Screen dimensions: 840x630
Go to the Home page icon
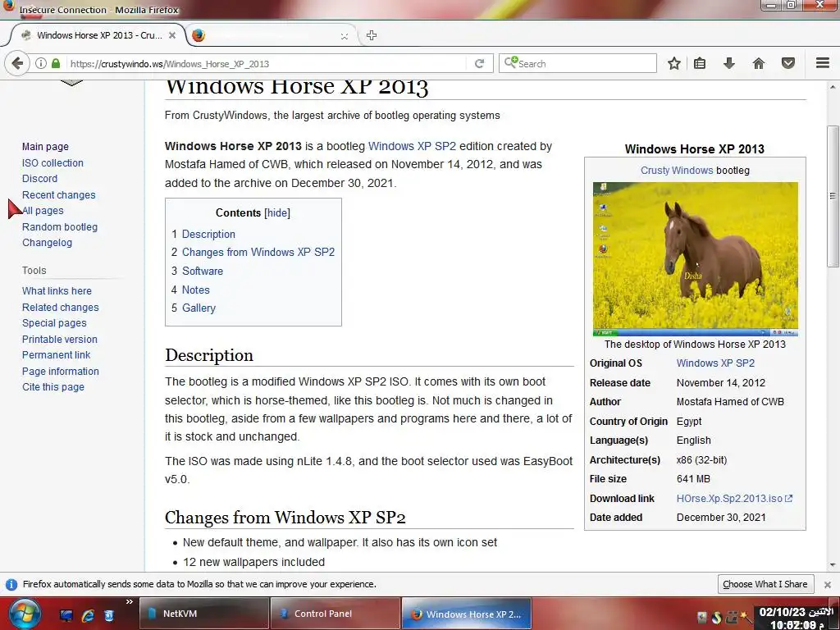759,63
